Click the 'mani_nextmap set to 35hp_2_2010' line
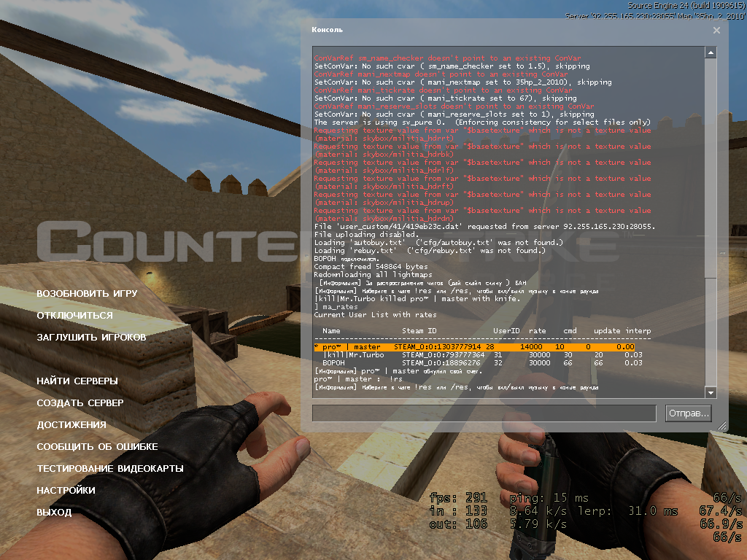Image resolution: width=747 pixels, height=560 pixels. (463, 82)
